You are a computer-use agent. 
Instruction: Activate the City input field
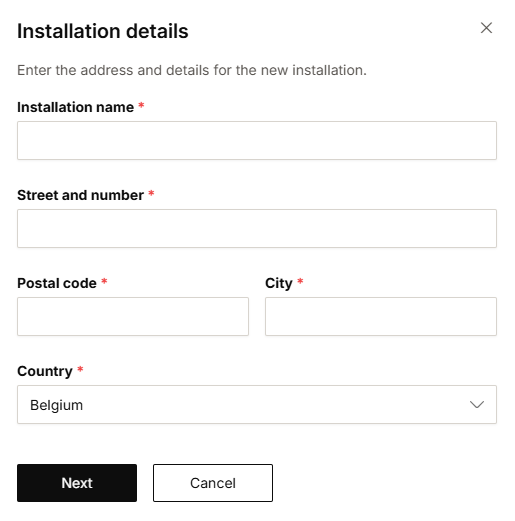click(381, 316)
